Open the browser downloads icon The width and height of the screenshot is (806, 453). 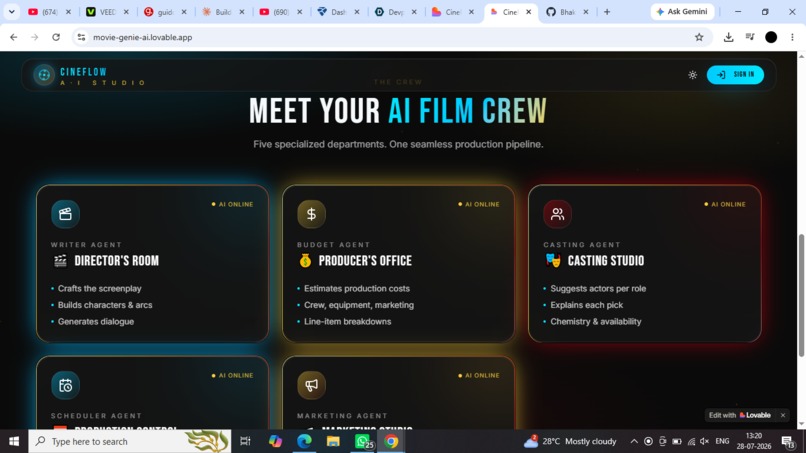tap(728, 37)
